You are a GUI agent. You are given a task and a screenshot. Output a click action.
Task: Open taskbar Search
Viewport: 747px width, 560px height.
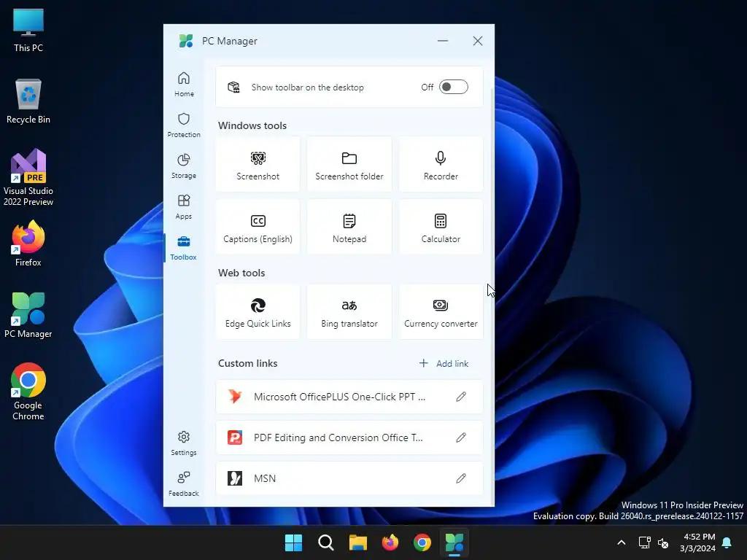click(x=326, y=542)
